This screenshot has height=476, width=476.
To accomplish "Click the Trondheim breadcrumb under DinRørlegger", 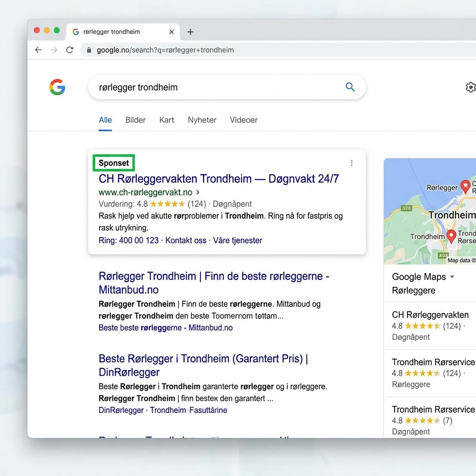I will pos(168,410).
